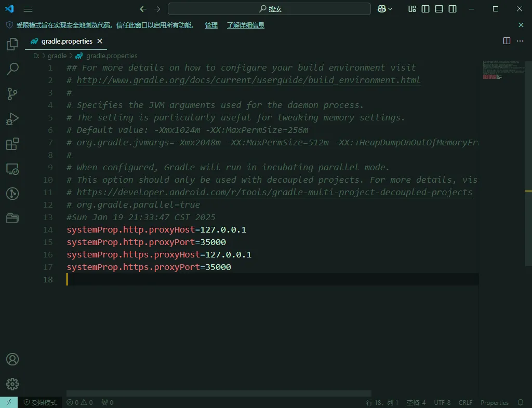Toggle the secondary side bar layout button
This screenshot has height=408, width=532.
coord(453,9)
